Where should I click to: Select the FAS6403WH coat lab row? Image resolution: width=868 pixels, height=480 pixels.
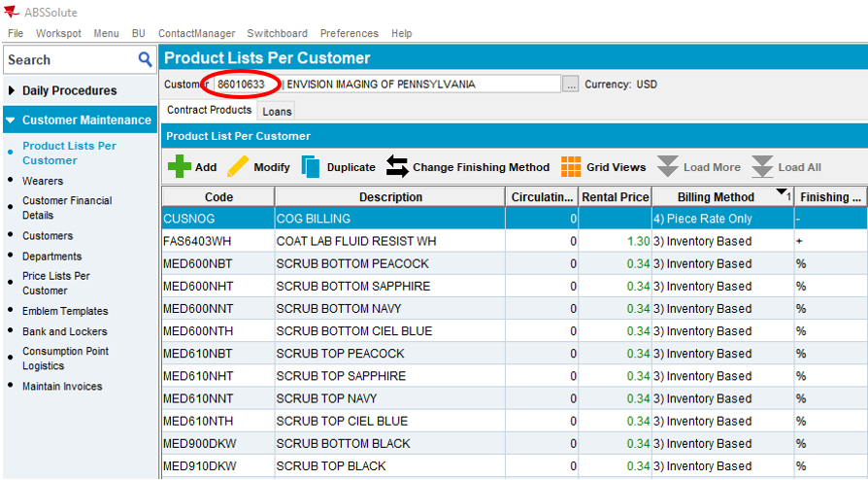click(x=388, y=241)
